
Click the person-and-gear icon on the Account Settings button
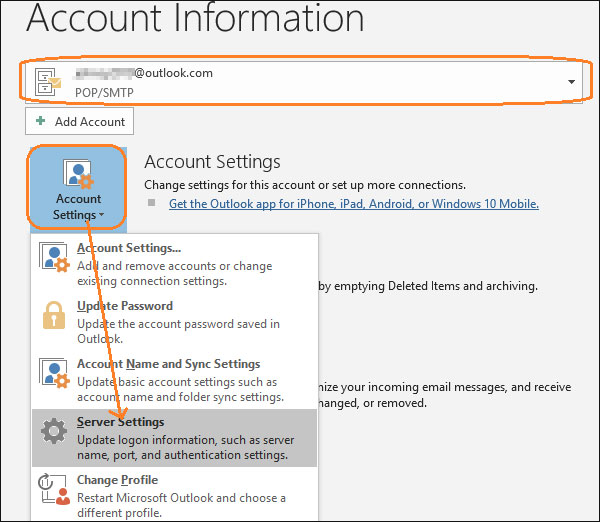tap(79, 174)
